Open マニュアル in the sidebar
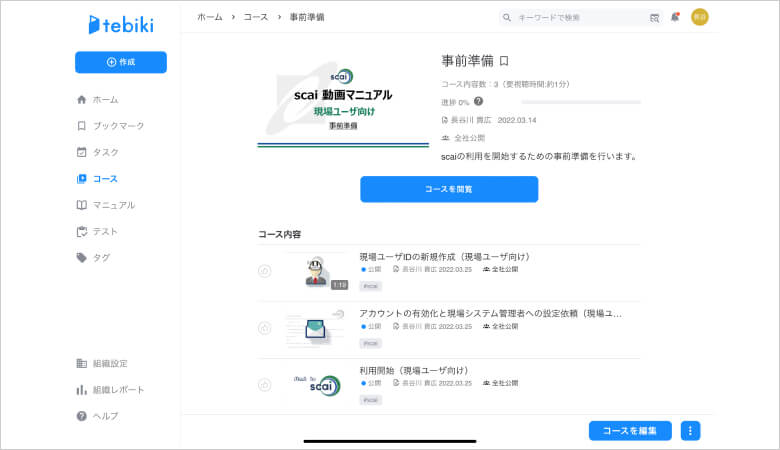Viewport: 780px width, 450px height. pyautogui.click(x=105, y=205)
